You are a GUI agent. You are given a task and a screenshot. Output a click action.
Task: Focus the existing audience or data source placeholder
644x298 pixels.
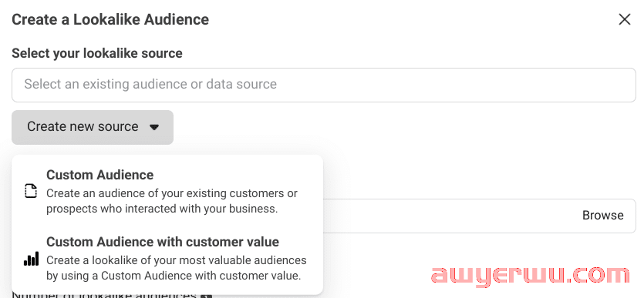point(150,85)
